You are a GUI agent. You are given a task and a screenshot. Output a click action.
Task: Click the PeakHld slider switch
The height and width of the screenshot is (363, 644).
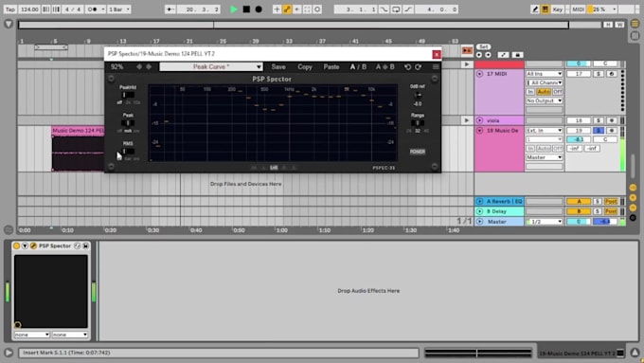click(128, 95)
